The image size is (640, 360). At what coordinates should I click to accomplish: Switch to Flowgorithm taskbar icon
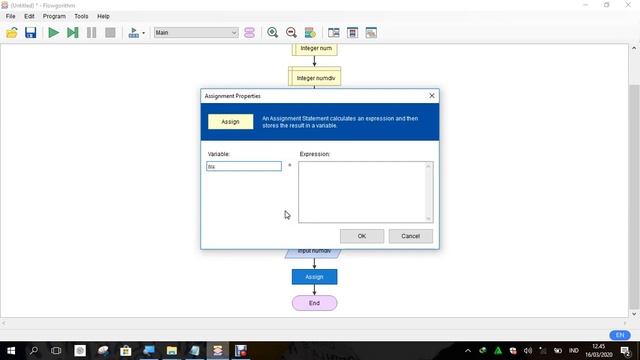(x=218, y=351)
